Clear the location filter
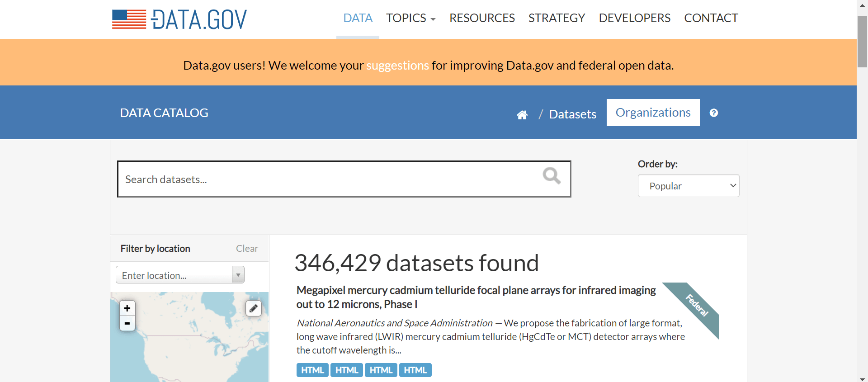Screen dimensions: 868x382 247,249
